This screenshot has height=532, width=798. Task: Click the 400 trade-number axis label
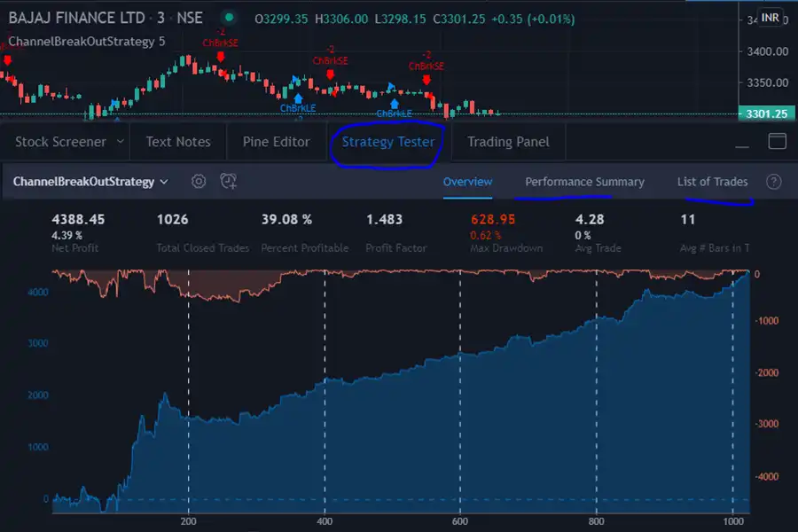click(x=325, y=521)
